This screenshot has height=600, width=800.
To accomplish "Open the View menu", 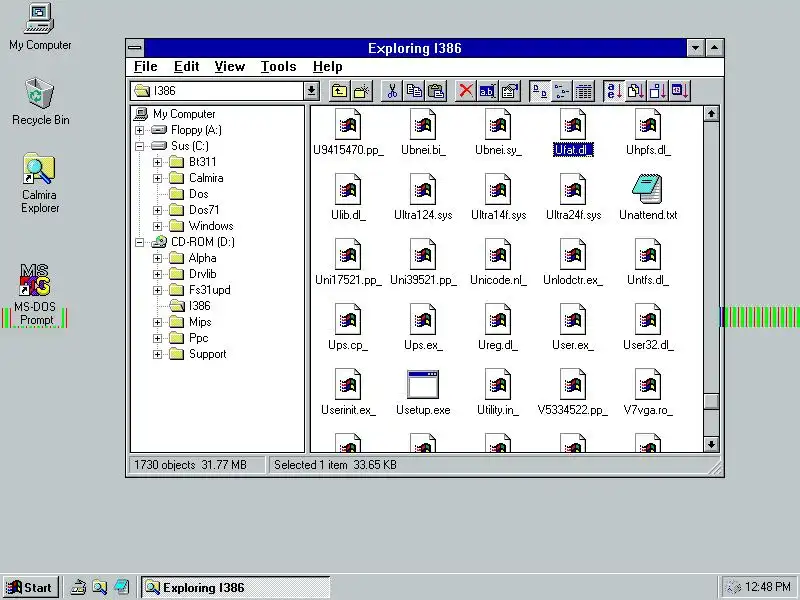I will [x=230, y=67].
